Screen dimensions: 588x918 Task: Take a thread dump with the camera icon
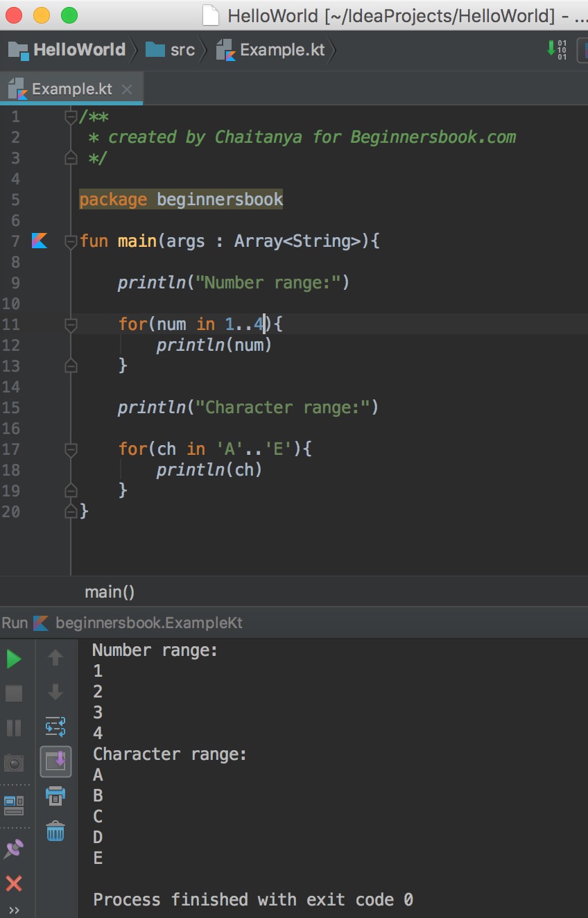[x=12, y=761]
